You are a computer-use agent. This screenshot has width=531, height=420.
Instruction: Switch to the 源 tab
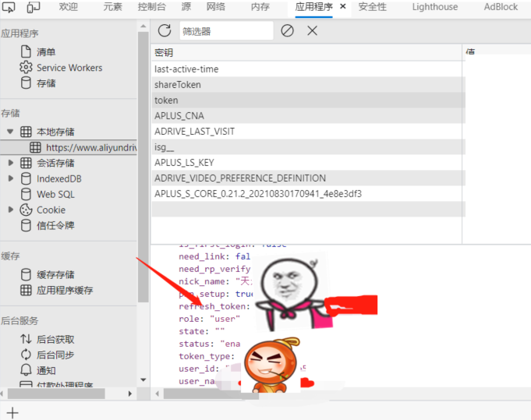186,7
